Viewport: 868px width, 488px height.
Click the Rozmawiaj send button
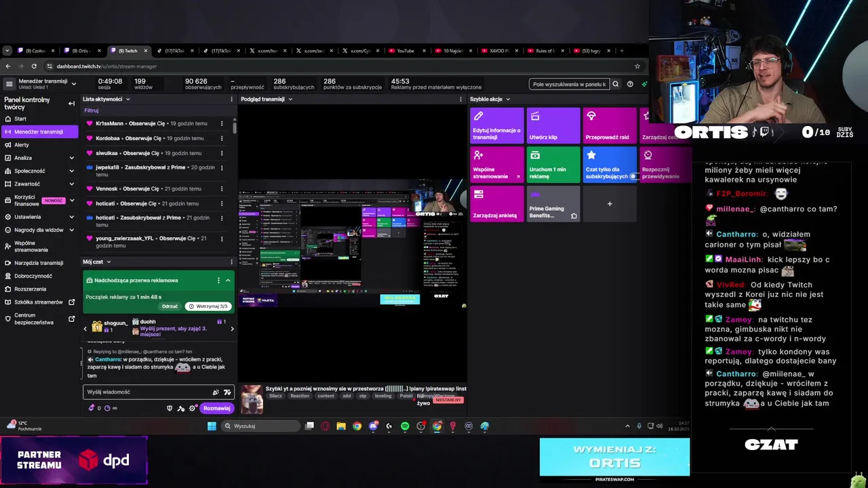tap(217, 408)
